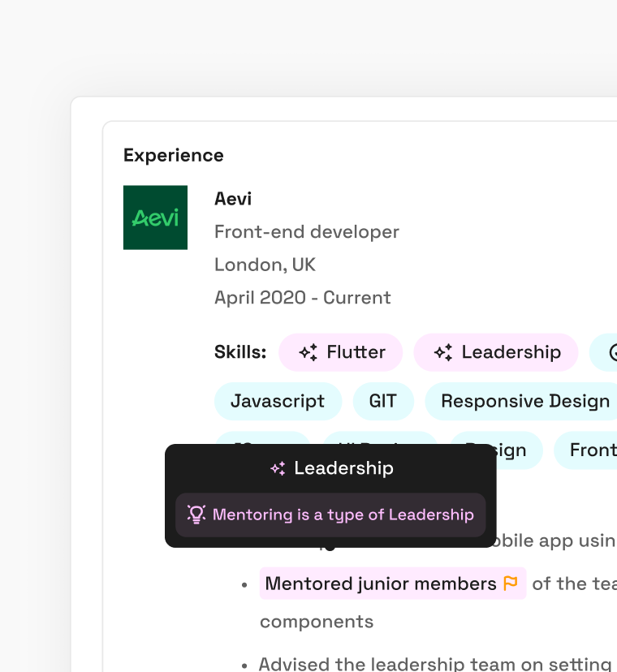Click the Front-end developer job title
617x672 pixels.
pyautogui.click(x=307, y=232)
